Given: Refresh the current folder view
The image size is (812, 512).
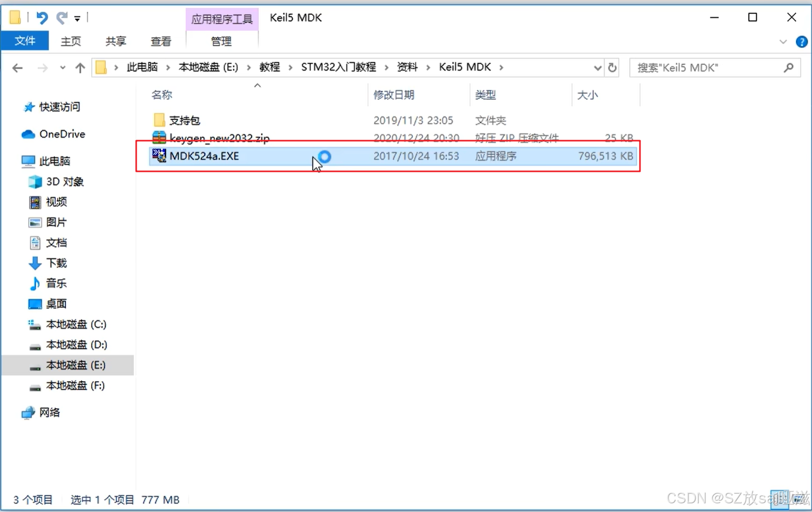Looking at the screenshot, I should [612, 68].
